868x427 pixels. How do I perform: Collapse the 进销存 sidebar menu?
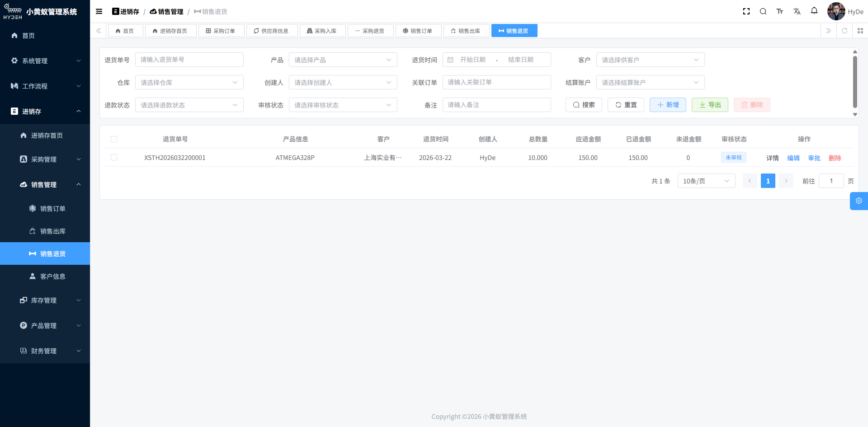[x=45, y=111]
